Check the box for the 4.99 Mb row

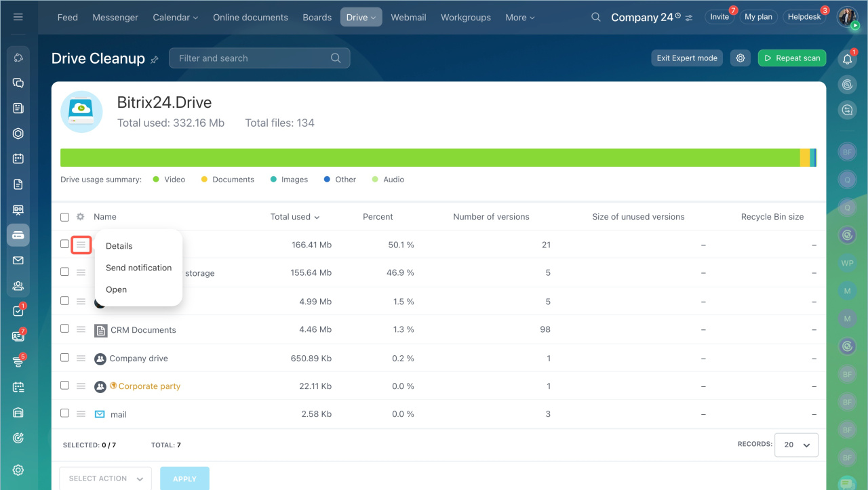click(64, 300)
